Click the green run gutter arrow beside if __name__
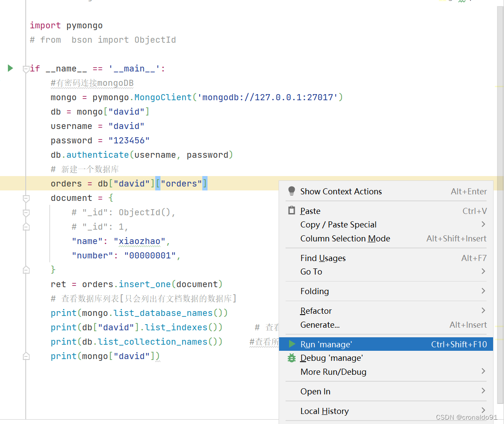The image size is (504, 424). 10,68
